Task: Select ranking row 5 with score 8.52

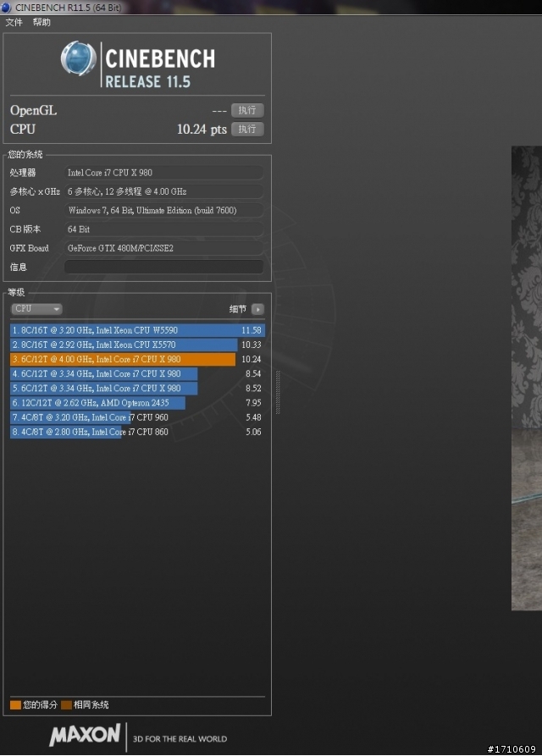Action: point(137,388)
